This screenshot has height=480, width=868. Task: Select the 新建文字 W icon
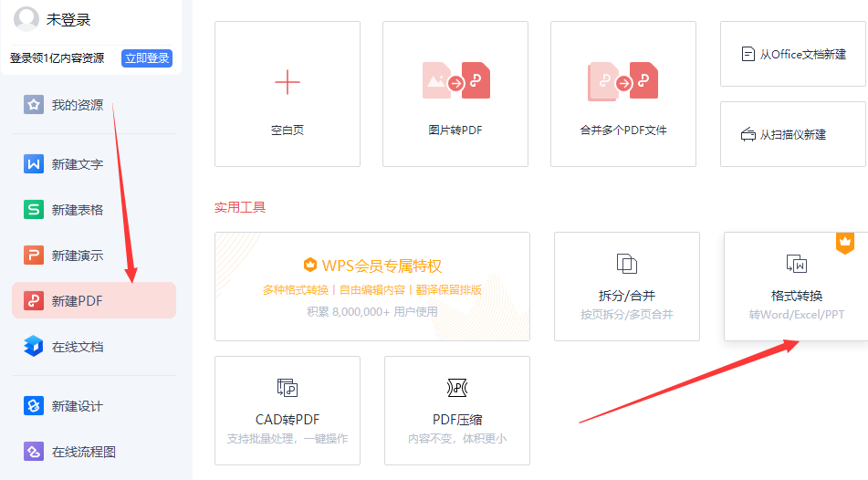click(x=34, y=164)
